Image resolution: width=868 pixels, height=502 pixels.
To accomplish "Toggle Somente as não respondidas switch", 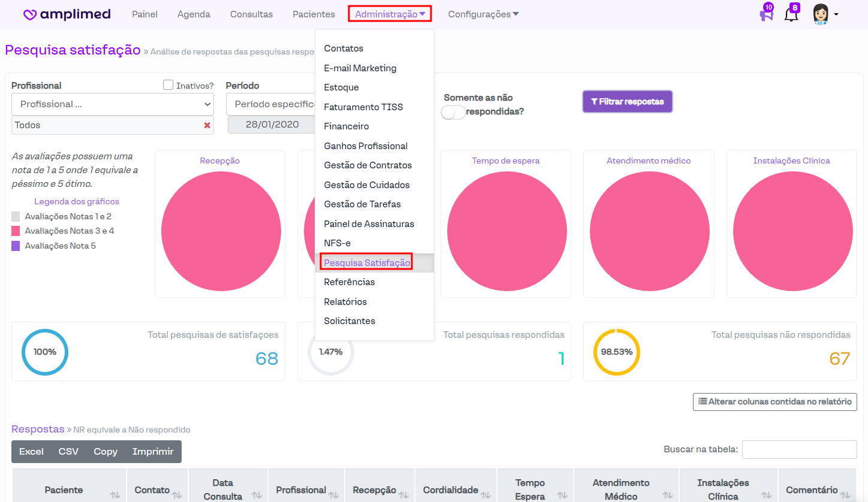I will coord(453,112).
